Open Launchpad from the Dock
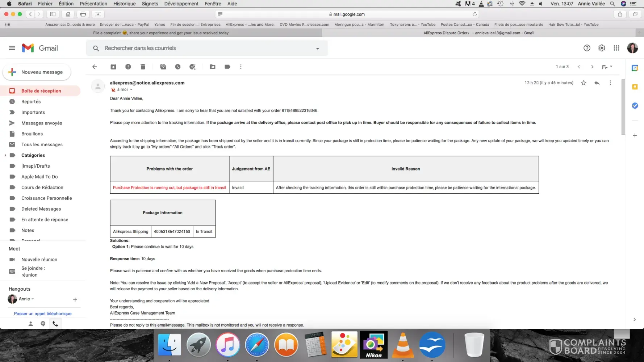Screen dimensions: 644x362 [x=198, y=345]
